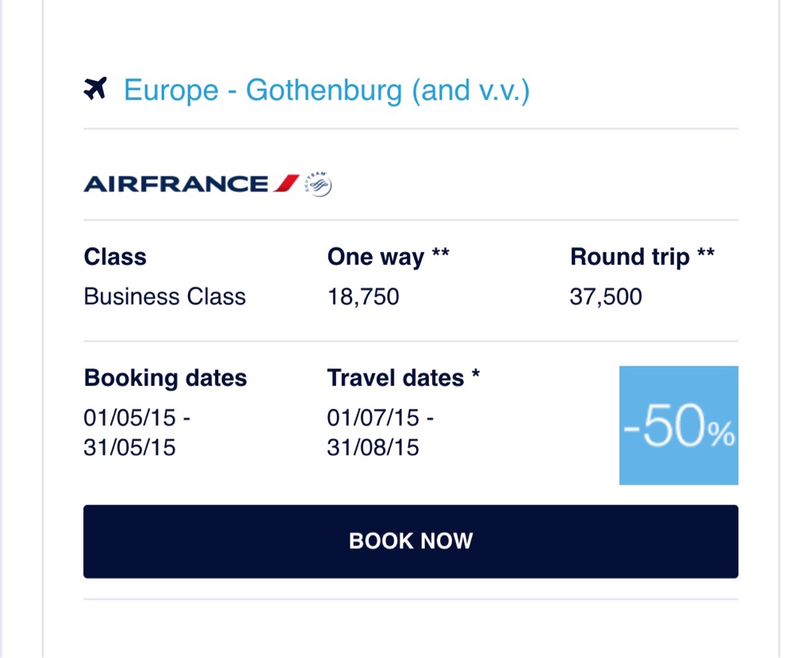The height and width of the screenshot is (658, 812).
Task: Click the Class column header
Action: [115, 257]
